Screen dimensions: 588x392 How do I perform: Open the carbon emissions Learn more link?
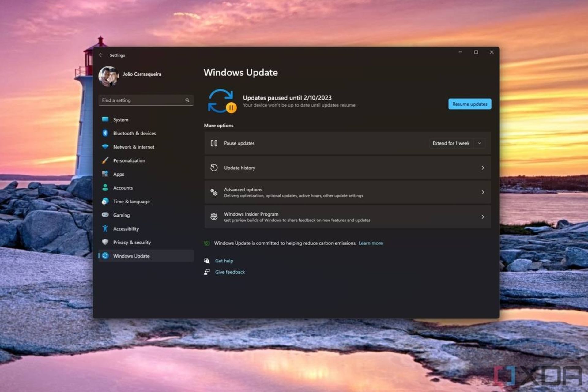(x=371, y=243)
